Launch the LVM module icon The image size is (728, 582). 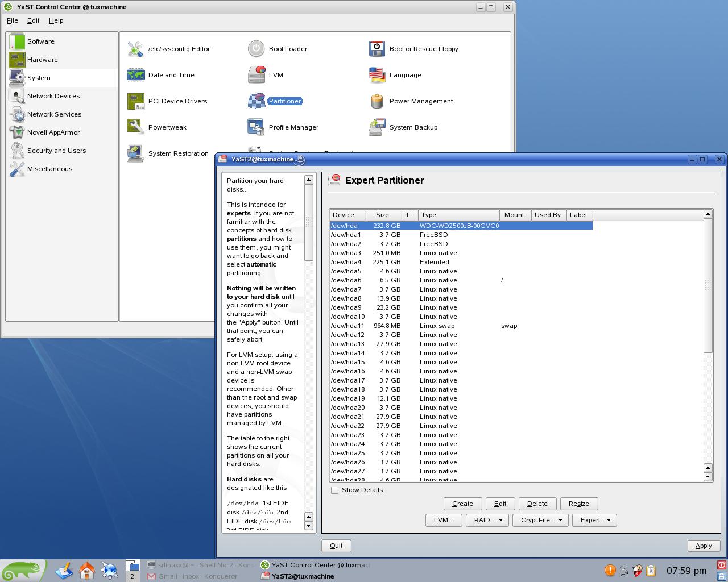click(256, 75)
